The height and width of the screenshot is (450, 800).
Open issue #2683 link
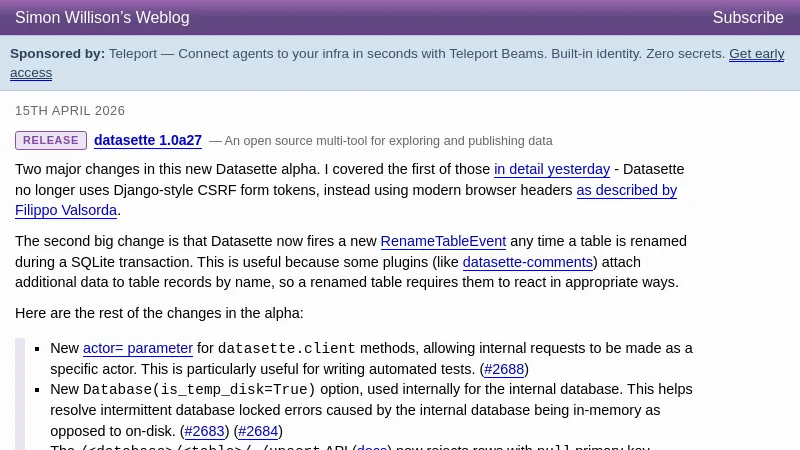pos(205,431)
